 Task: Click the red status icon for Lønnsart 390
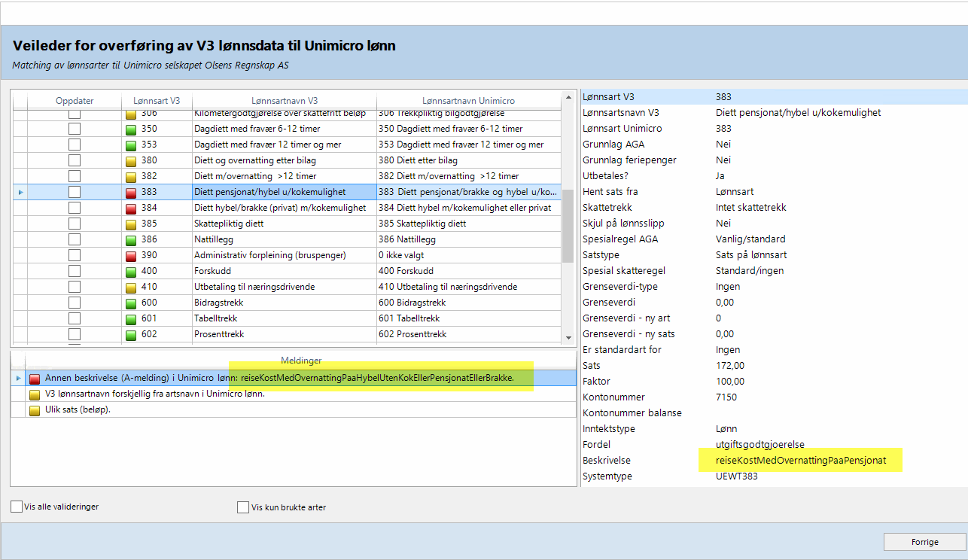131,256
